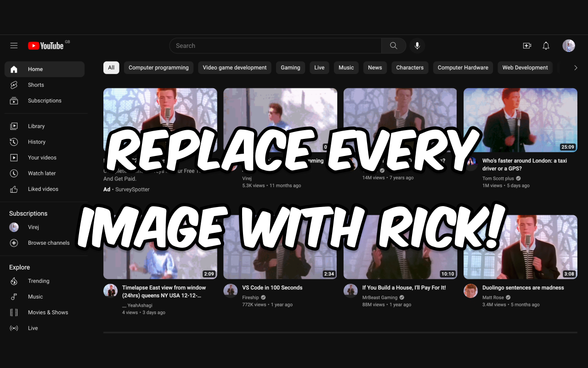Click the Tom Scott plus channel avatar

click(471, 164)
